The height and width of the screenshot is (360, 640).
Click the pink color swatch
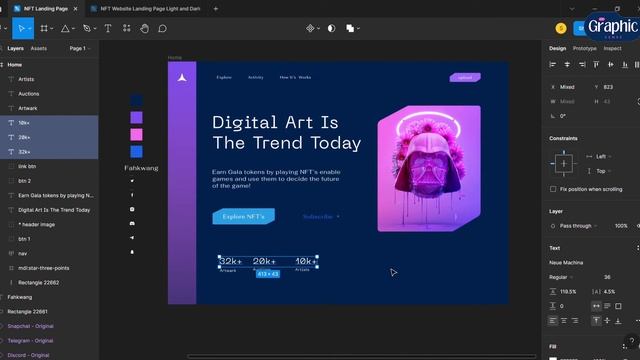[x=136, y=134]
